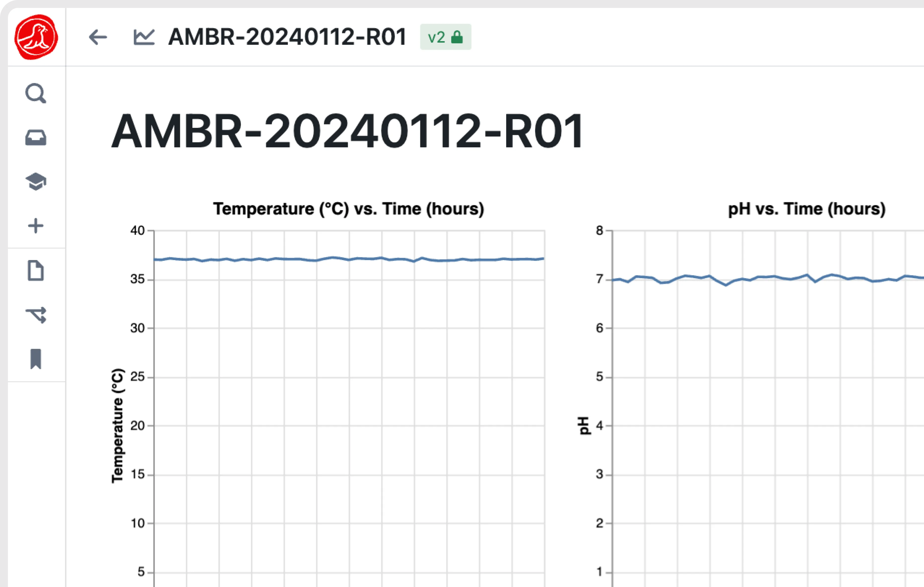
Task: Click the AMBR-20240112-R01 header breadcrumb title
Action: [x=287, y=37]
